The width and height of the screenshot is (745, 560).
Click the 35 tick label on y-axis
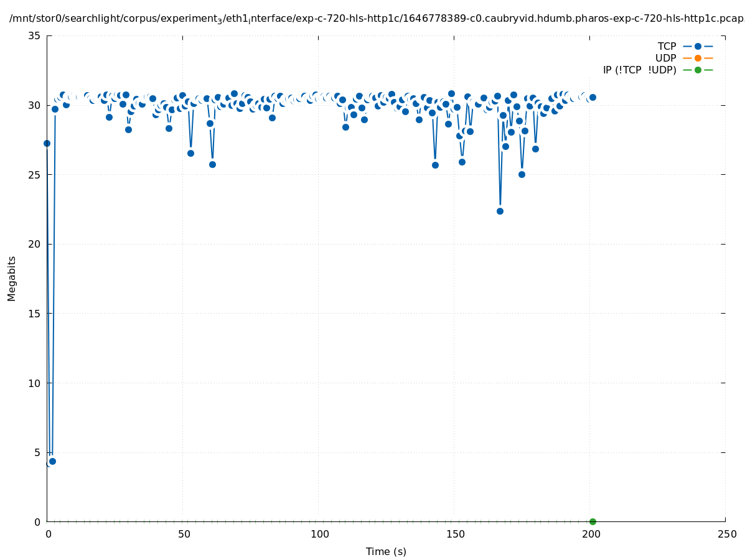click(x=34, y=36)
